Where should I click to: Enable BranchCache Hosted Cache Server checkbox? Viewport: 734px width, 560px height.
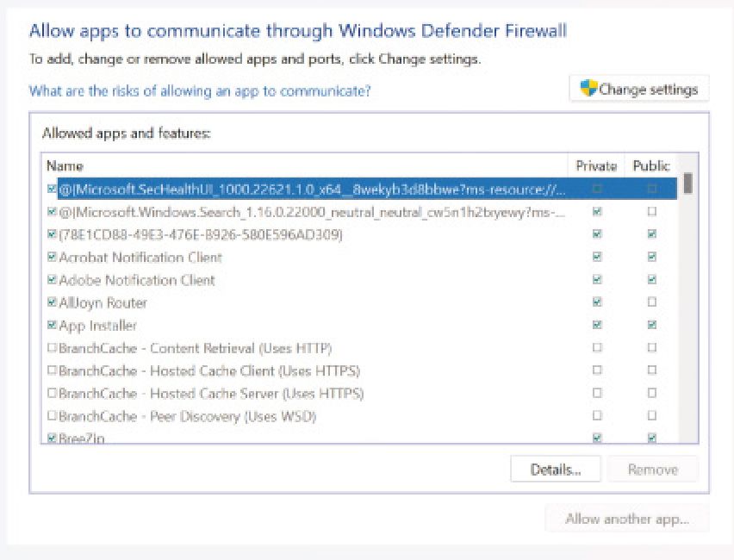click(x=52, y=393)
